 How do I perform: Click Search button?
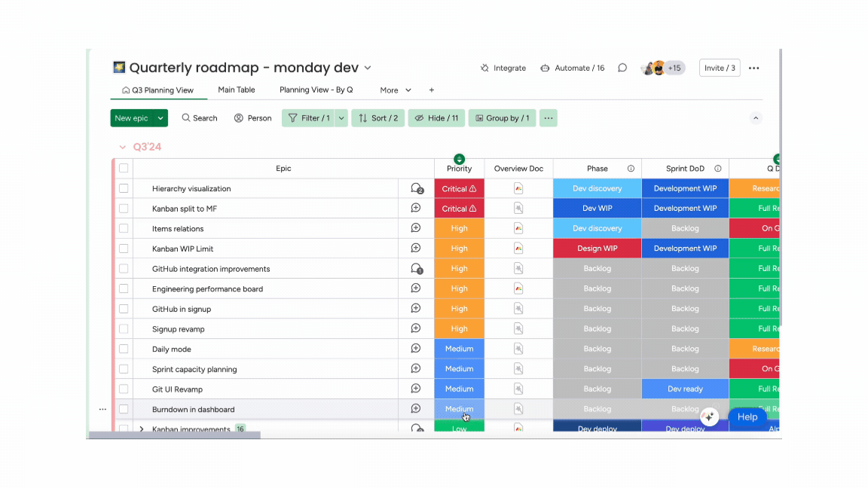coord(200,117)
